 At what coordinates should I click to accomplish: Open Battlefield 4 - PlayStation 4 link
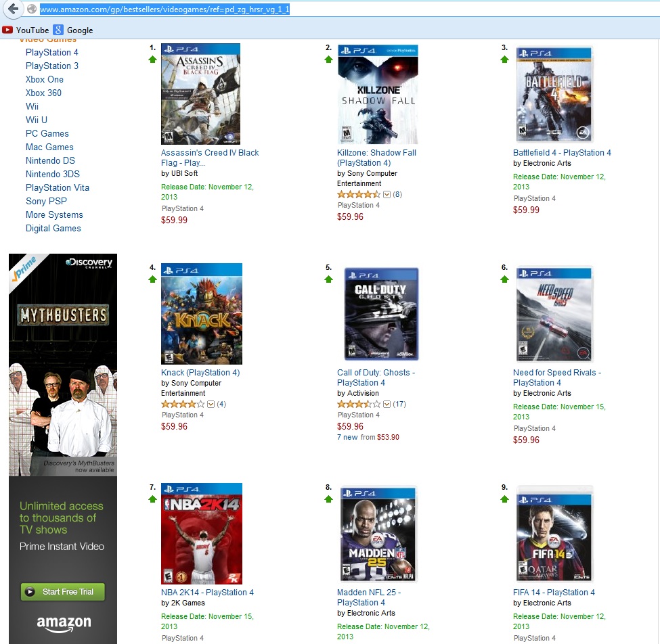click(x=562, y=153)
